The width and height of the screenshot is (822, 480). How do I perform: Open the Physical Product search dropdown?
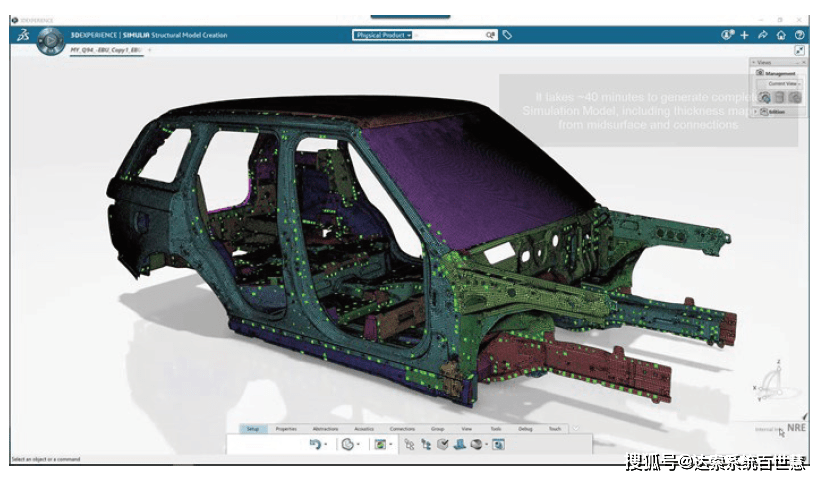click(x=384, y=35)
